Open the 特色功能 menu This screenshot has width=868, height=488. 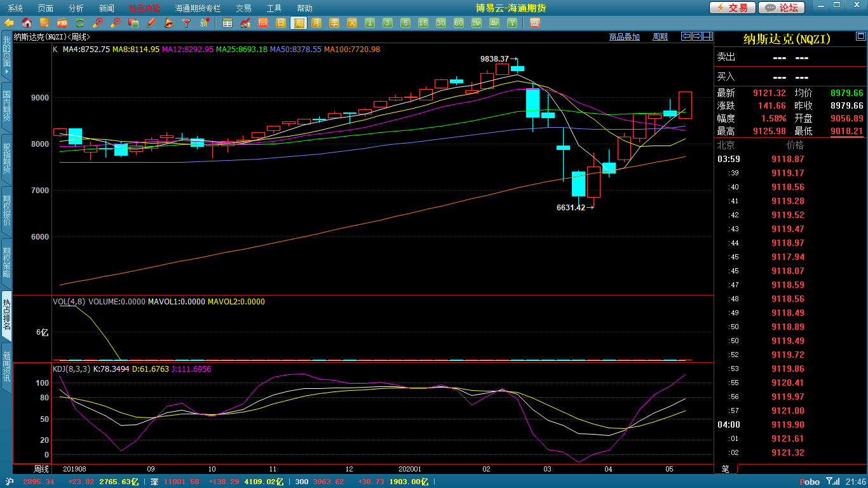tap(145, 8)
